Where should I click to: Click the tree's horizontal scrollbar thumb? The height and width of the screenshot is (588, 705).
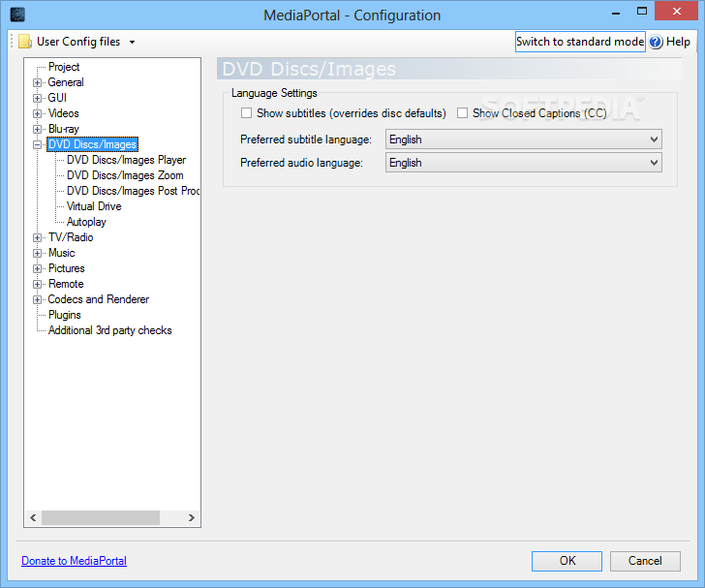pyautogui.click(x=101, y=518)
